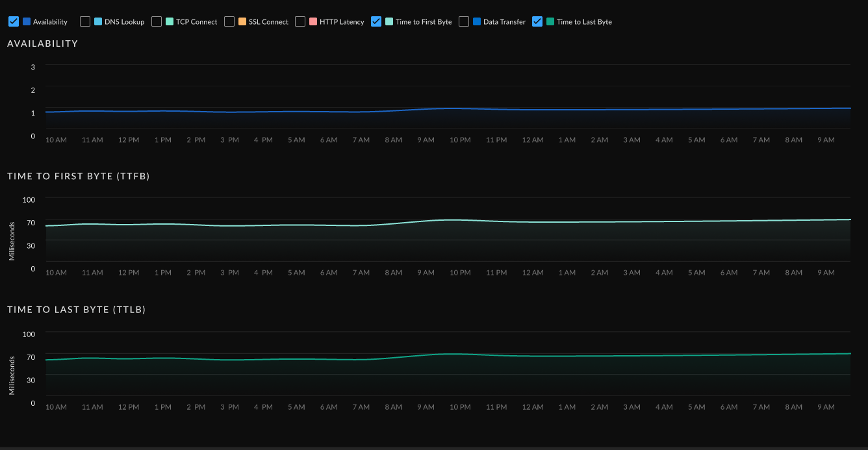868x450 pixels.
Task: Click the 'HTTP Latency' legend label
Action: [x=342, y=22]
